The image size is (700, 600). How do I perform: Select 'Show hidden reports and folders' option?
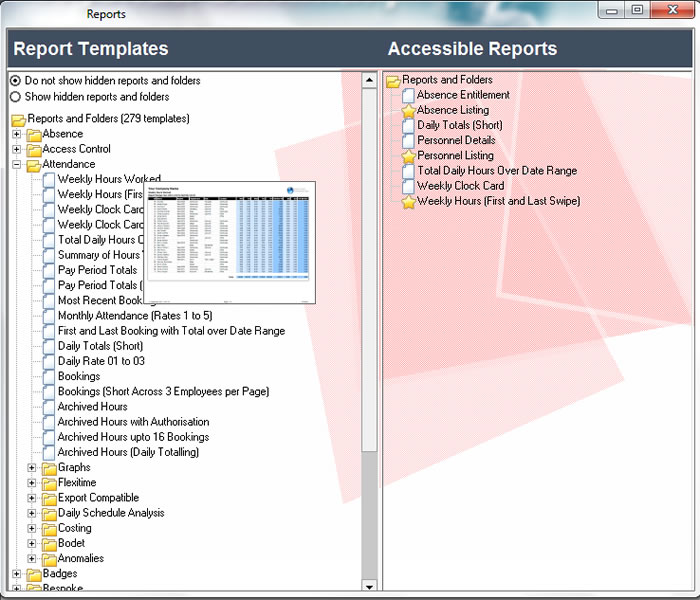tap(15, 97)
